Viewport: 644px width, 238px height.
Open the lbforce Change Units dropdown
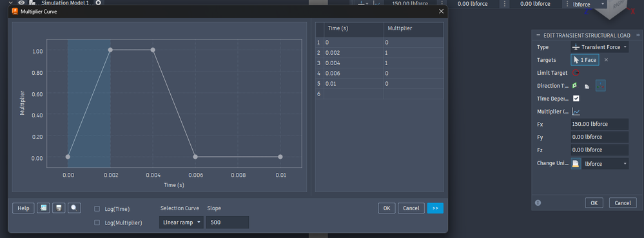click(x=605, y=164)
